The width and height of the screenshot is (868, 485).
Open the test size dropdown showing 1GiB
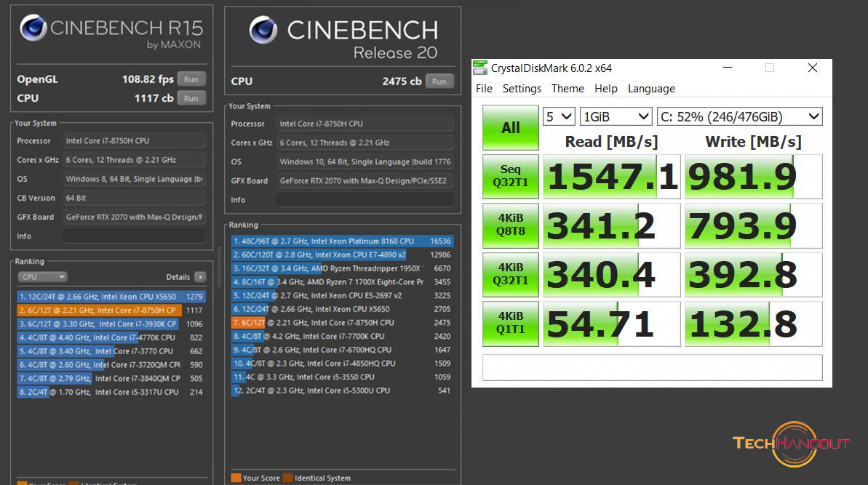[x=616, y=116]
